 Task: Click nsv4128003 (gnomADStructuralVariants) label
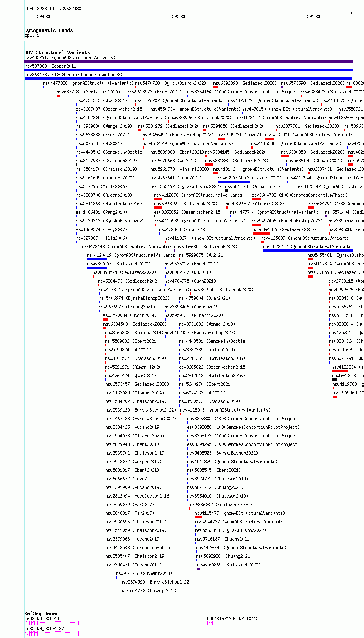[x=225, y=410]
